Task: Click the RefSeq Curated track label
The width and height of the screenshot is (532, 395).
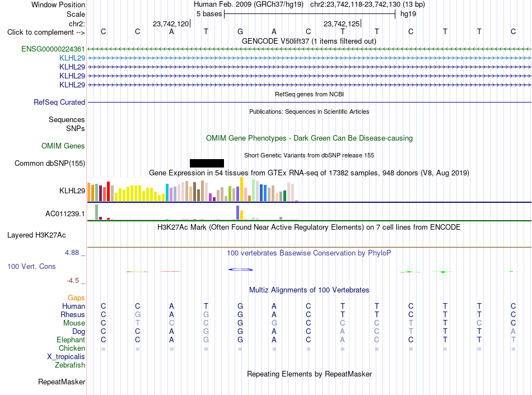Action: [x=59, y=102]
